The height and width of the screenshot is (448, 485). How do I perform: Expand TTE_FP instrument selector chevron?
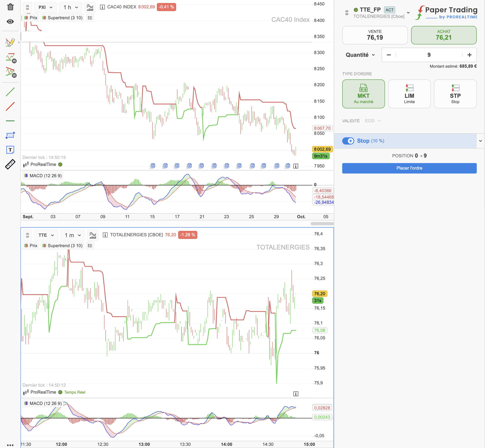[x=408, y=12]
